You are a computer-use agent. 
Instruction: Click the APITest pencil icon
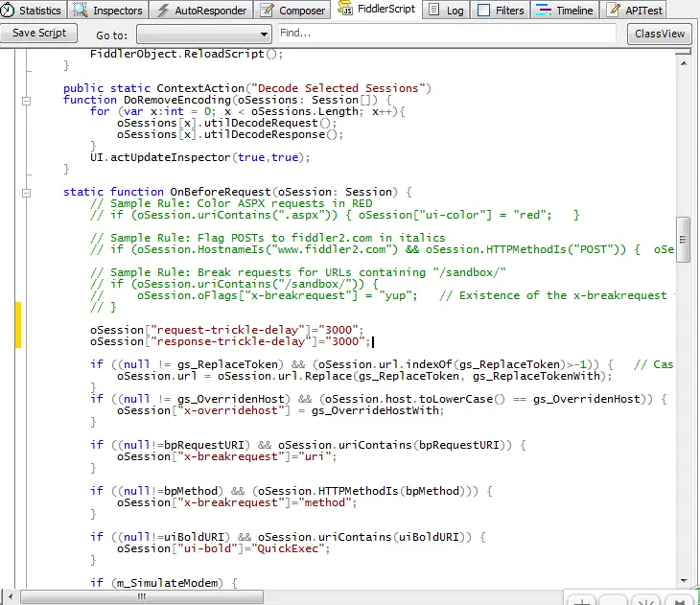615,10
